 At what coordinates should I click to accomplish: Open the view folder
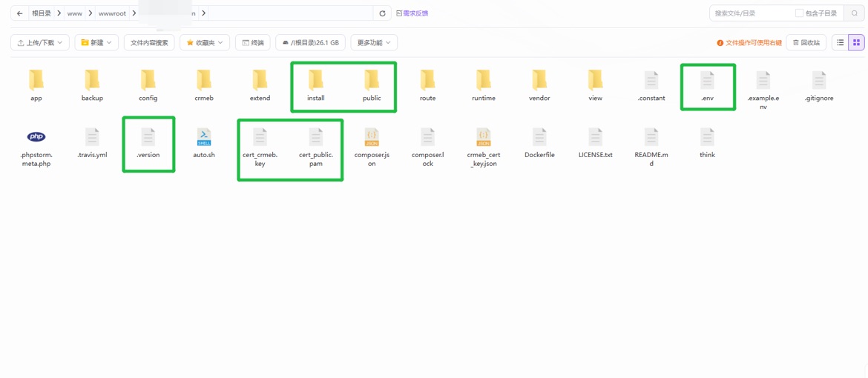[x=595, y=80]
